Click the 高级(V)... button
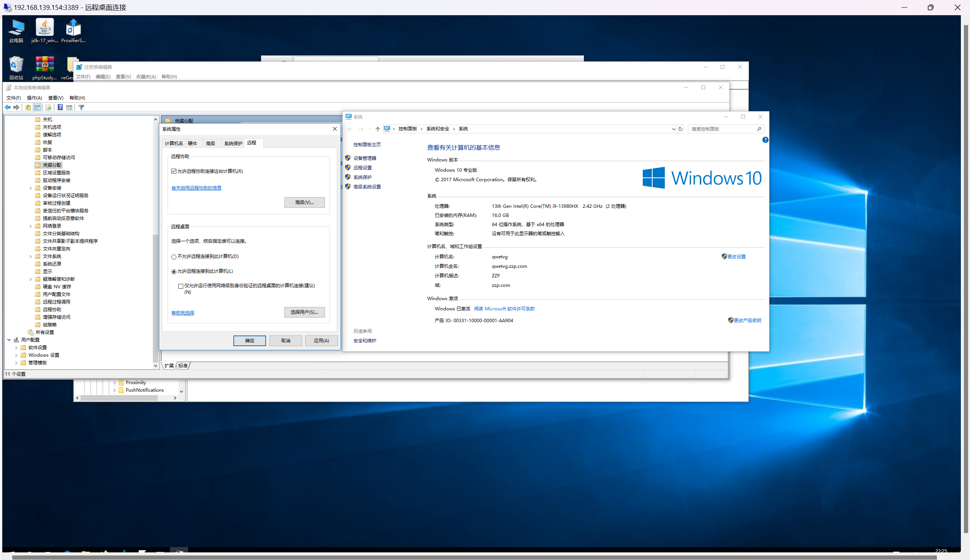The height and width of the screenshot is (560, 970). (304, 202)
